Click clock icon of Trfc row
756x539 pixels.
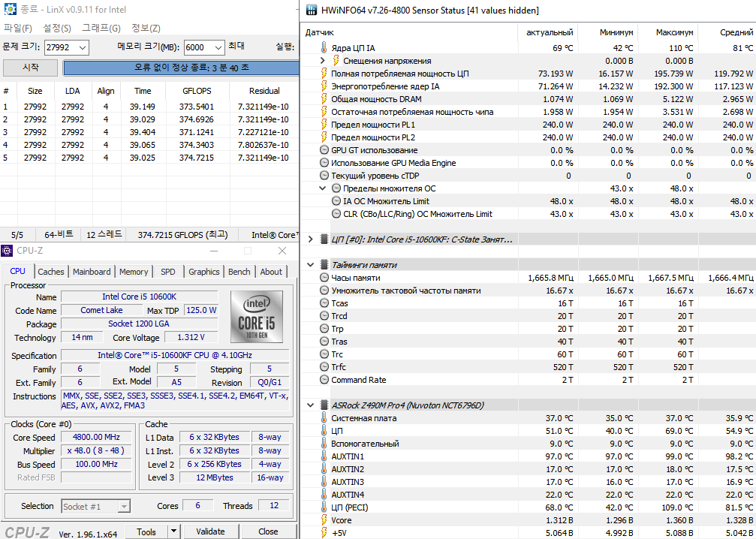[x=324, y=367]
